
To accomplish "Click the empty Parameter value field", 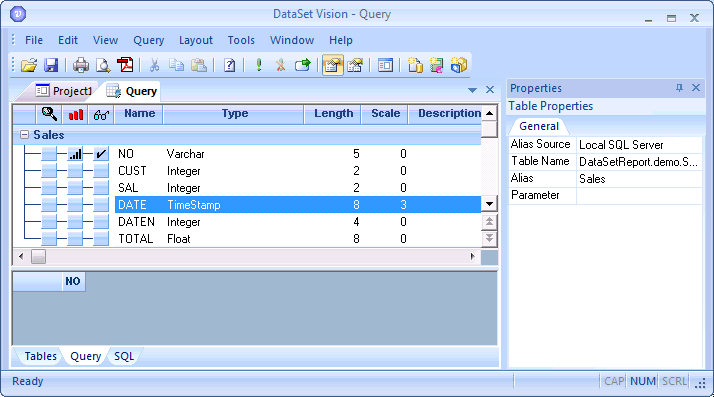I will coord(639,195).
